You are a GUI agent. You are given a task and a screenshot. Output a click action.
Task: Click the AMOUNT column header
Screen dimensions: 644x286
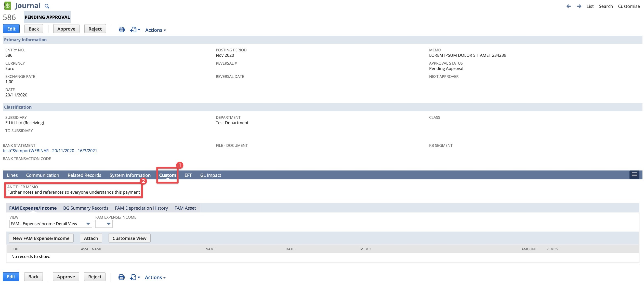(529, 249)
